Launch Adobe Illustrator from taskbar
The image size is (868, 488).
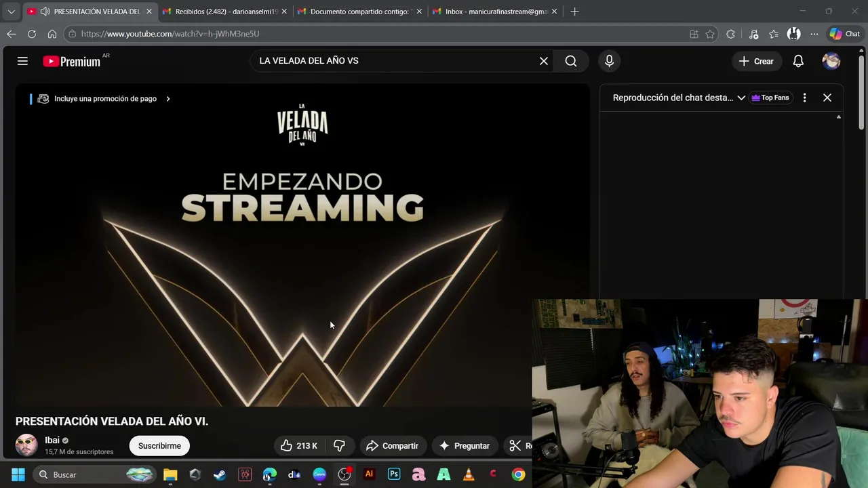[369, 474]
